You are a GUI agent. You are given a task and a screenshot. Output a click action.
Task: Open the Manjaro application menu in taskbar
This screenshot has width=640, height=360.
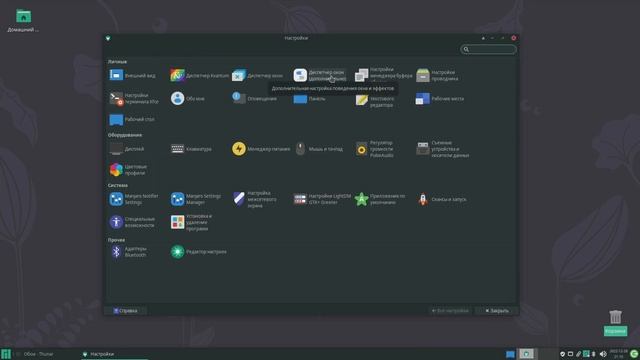point(6,354)
